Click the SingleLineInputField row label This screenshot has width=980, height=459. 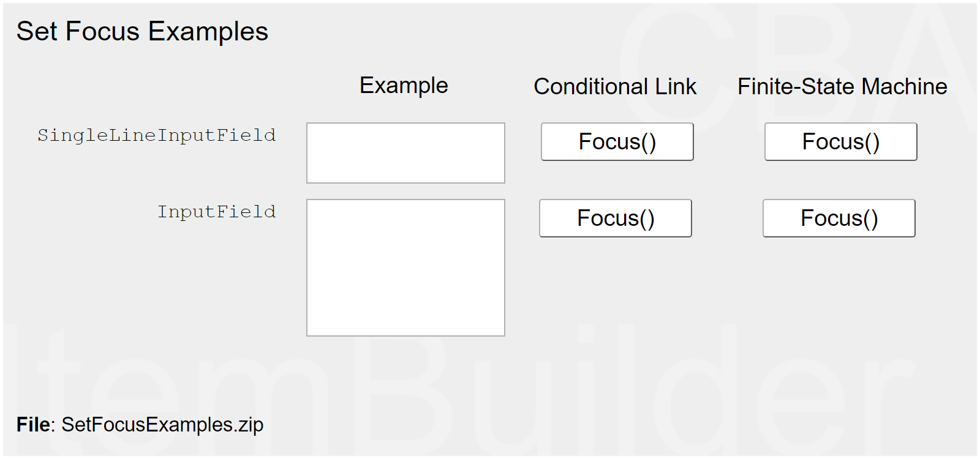(x=156, y=135)
